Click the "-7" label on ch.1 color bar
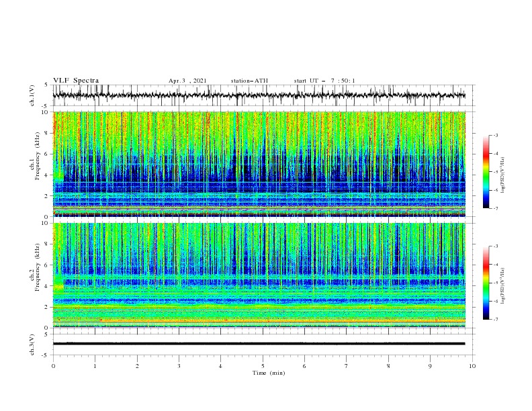This screenshot has width=532, height=411. coord(496,208)
